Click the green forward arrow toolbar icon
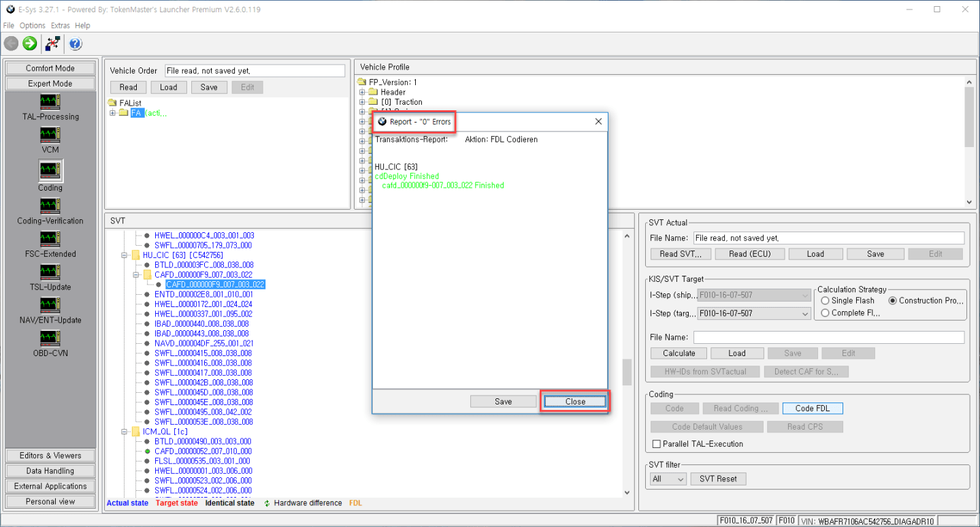 29,44
